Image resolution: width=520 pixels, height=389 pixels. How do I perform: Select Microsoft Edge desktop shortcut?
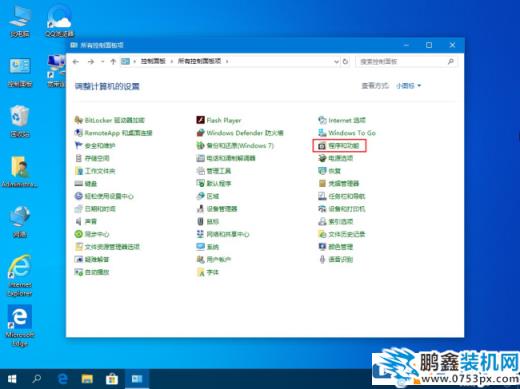(20, 326)
